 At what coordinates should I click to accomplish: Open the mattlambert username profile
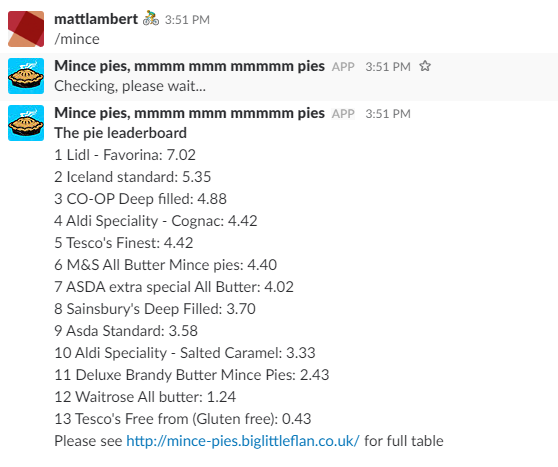96,19
